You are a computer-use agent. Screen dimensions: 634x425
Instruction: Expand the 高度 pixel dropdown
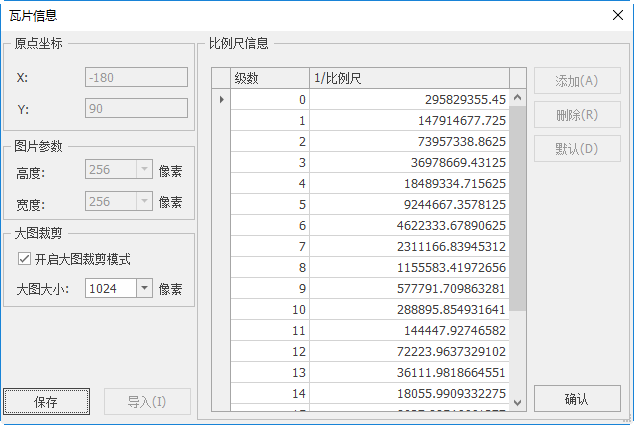pos(143,170)
